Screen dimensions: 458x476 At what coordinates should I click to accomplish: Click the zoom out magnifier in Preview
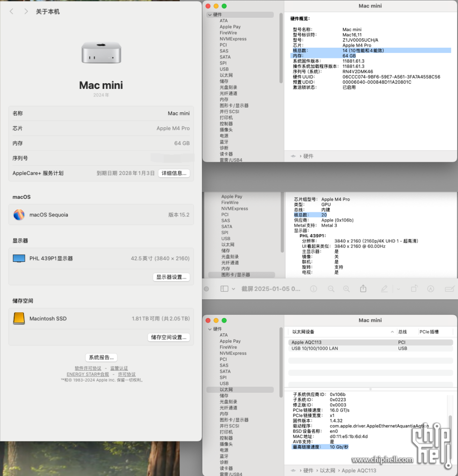click(x=331, y=288)
